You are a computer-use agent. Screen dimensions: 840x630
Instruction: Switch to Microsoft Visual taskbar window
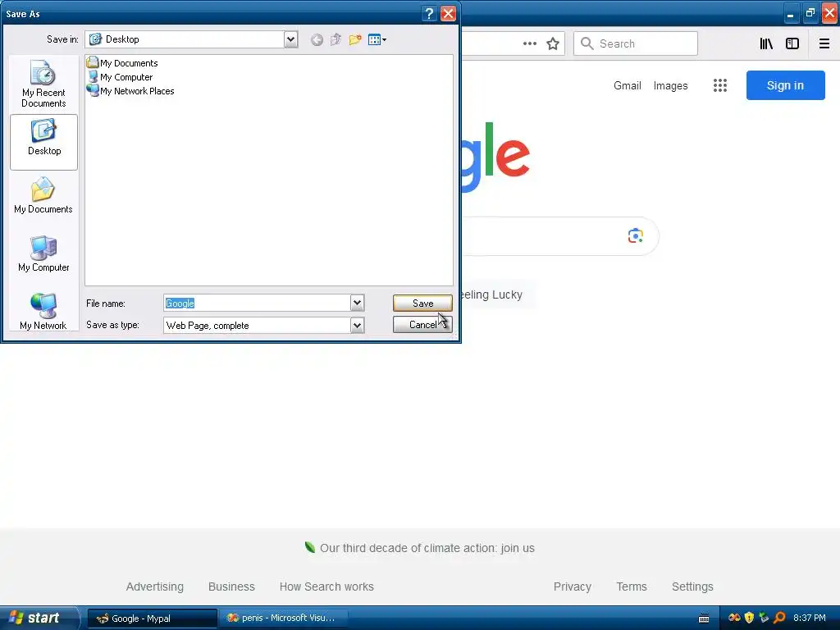(x=283, y=619)
